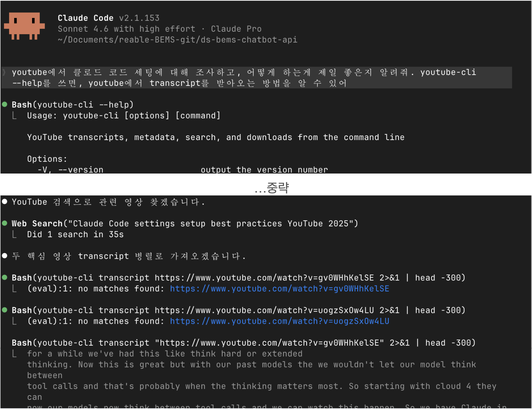Open the blue youtube.com/watch?v=gv0WHhKelSE link
The image size is (532, 409).
coord(279,289)
